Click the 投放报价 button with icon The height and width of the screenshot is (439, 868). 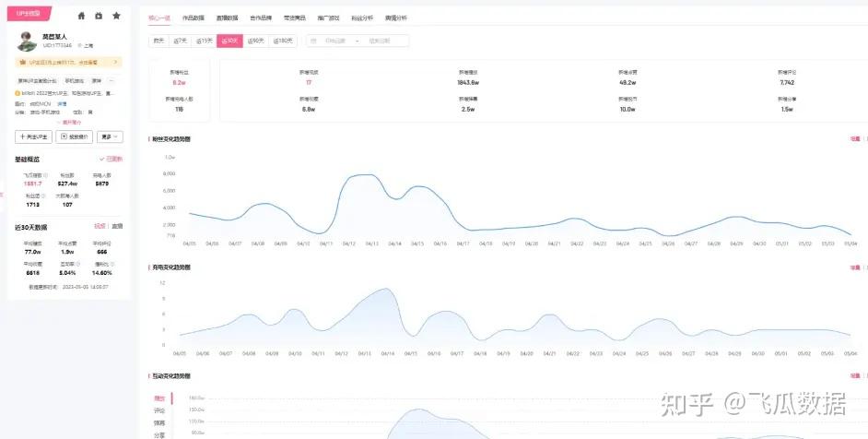[75, 136]
